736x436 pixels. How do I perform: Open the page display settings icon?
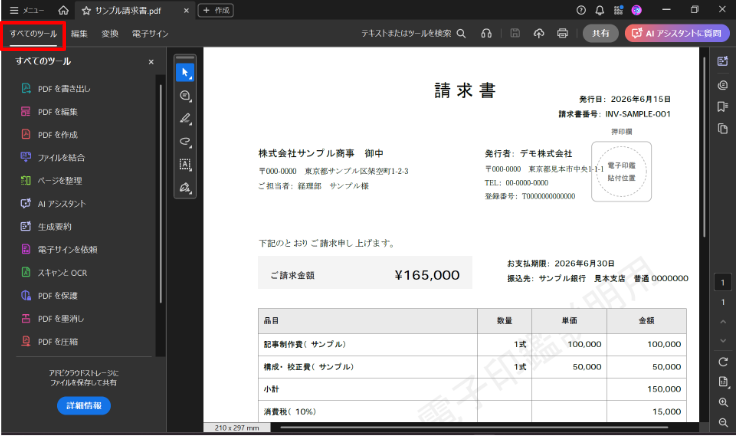tap(723, 382)
